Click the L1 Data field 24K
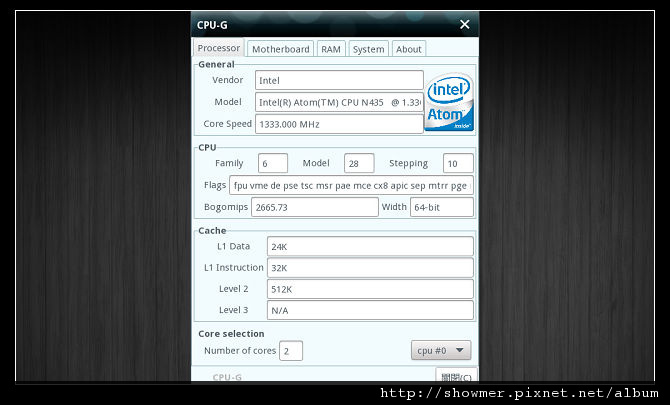 point(370,247)
